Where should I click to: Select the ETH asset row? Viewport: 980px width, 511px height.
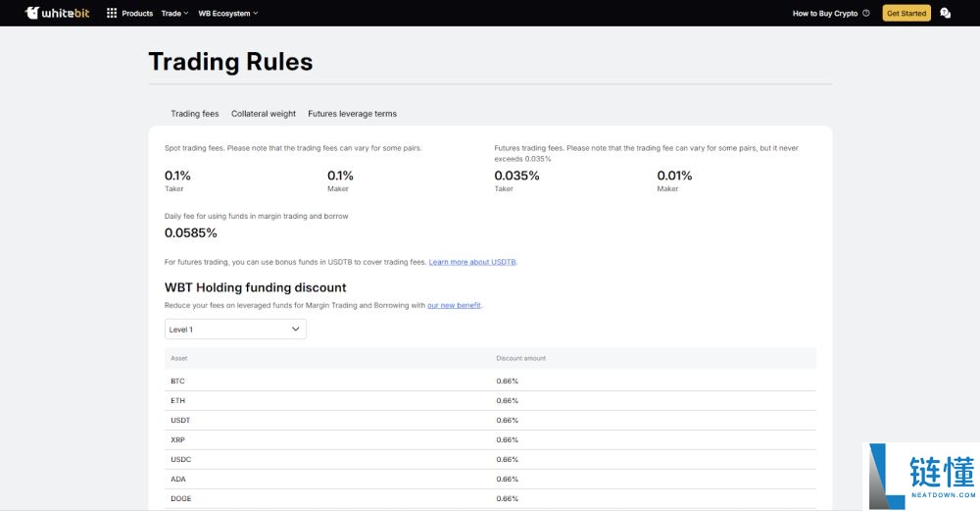pyautogui.click(x=490, y=400)
